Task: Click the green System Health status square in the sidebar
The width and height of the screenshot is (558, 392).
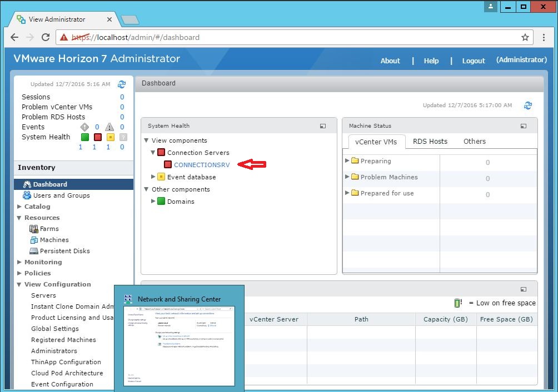Action: [x=85, y=137]
